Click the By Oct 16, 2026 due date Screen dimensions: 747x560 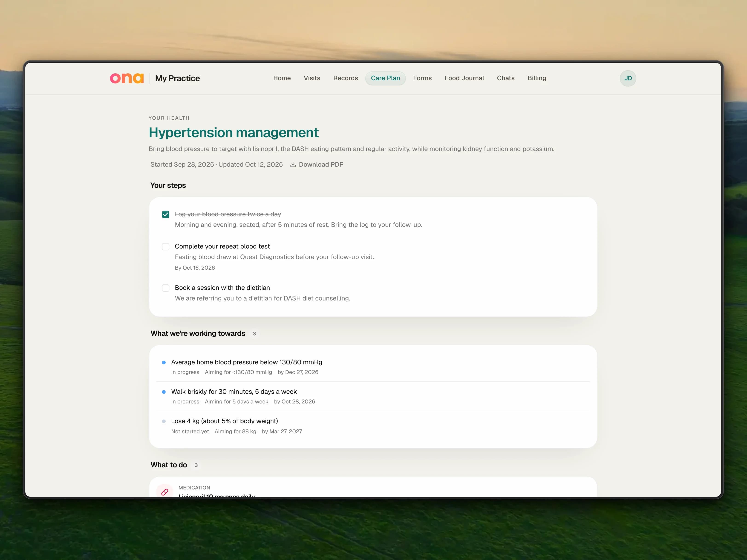(x=195, y=268)
